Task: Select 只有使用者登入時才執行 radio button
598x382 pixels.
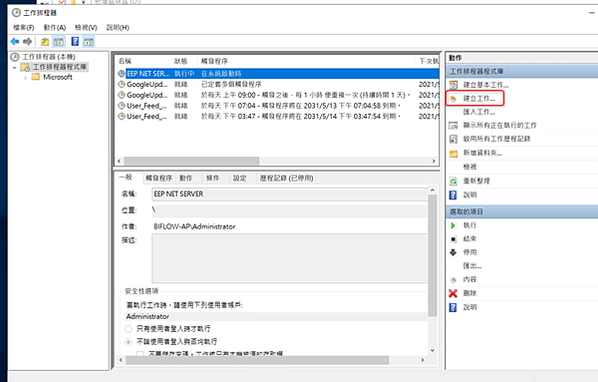Action: click(x=129, y=329)
